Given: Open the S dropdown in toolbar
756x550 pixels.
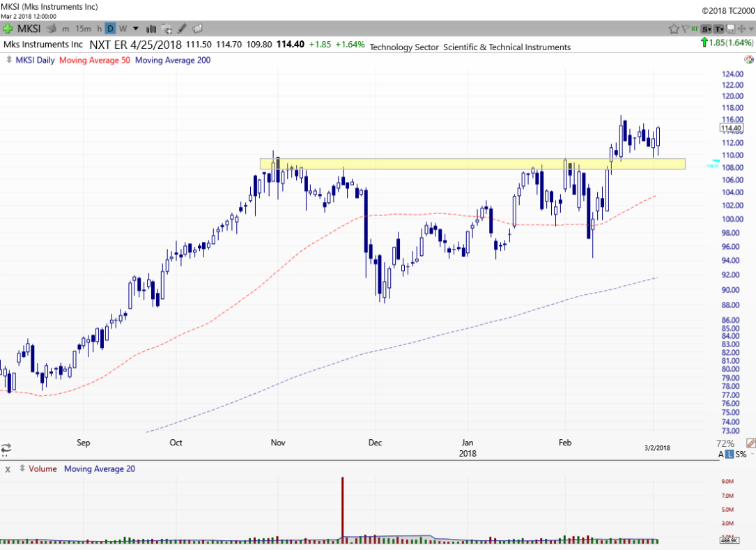Looking at the screenshot, I should 707,29.
